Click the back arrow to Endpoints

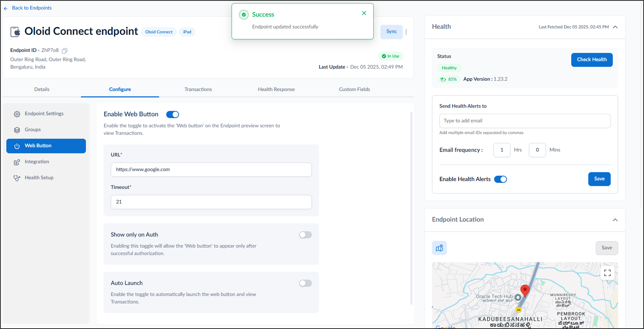(5, 8)
